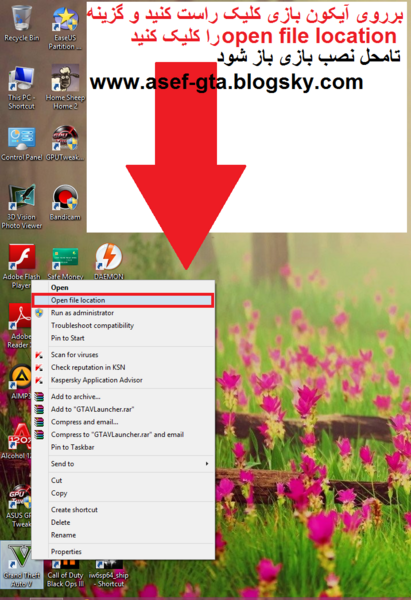The image size is (411, 600).
Task: Select the Bandicam desktop shortcut
Action: tap(65, 203)
